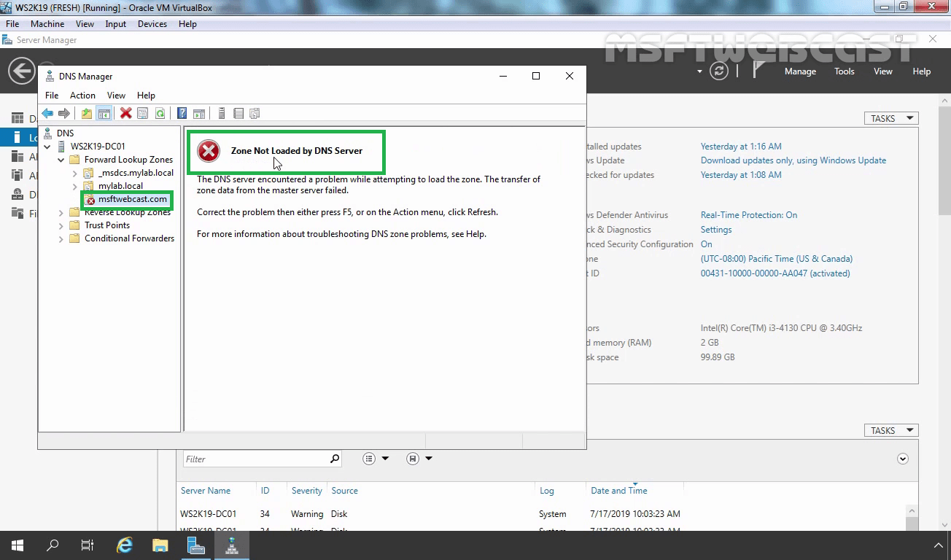Collapse the Forward Lookup Zones node
Screen dimensions: 951x560
tap(61, 160)
